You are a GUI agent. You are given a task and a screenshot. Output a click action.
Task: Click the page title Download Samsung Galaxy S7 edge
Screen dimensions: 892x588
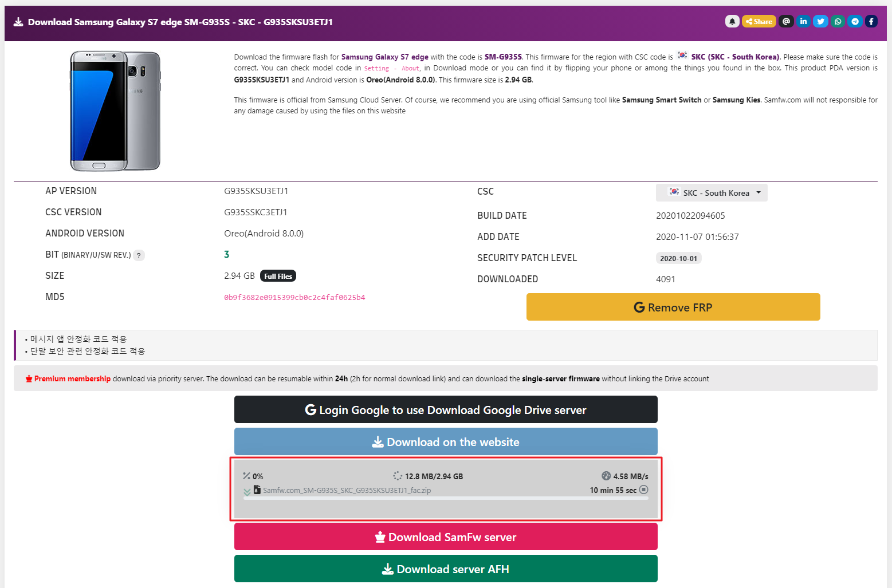click(x=180, y=22)
